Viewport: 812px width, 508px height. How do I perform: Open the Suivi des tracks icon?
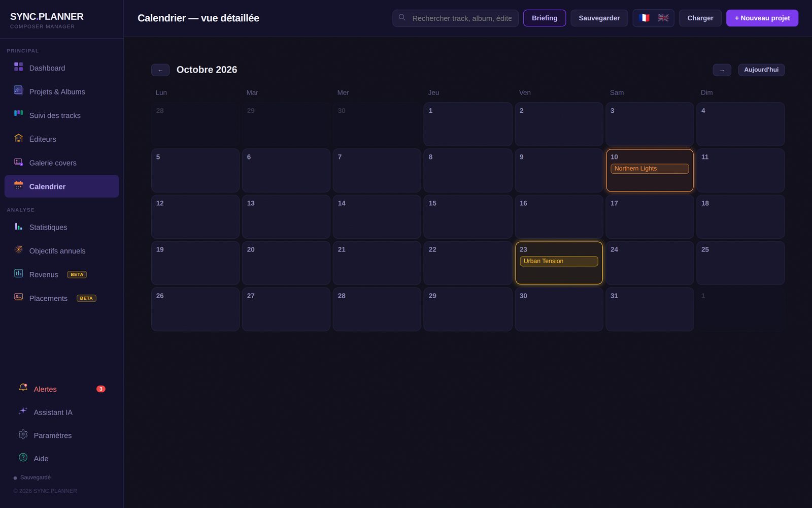[18, 114]
